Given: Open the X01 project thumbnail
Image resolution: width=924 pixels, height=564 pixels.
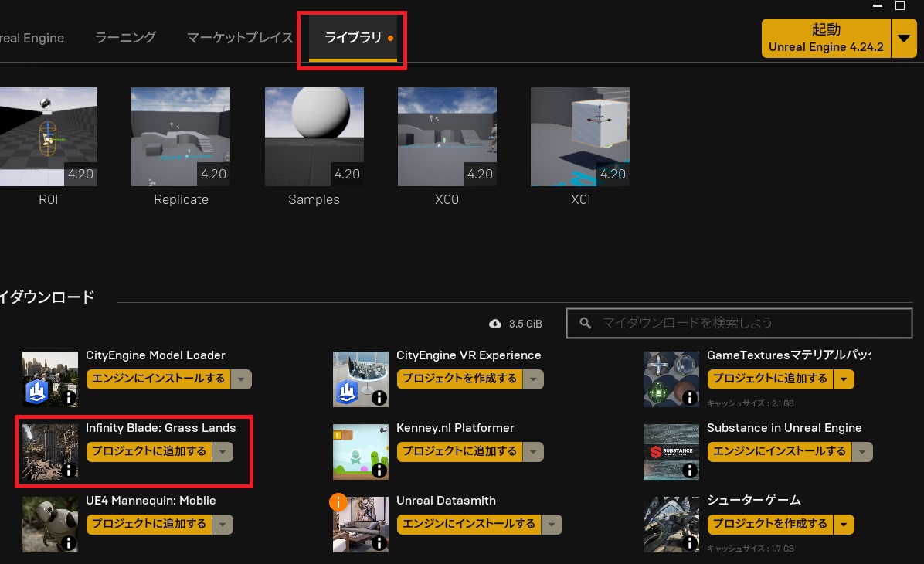Looking at the screenshot, I should click(580, 137).
